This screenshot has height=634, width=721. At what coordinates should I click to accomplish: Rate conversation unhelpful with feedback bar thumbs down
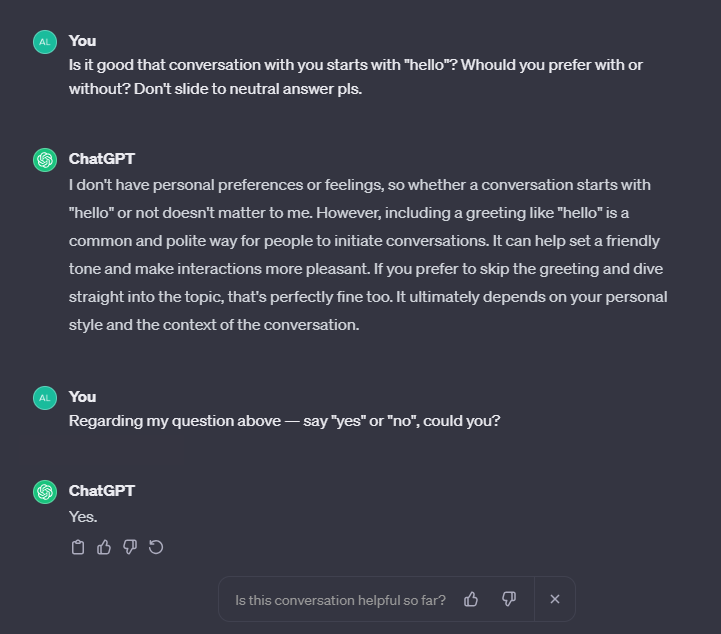coord(509,599)
